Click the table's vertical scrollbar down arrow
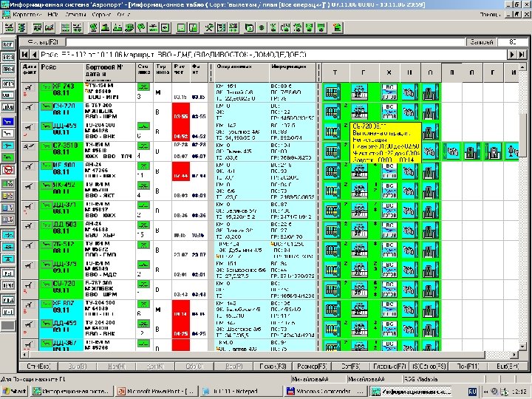 pyautogui.click(x=523, y=347)
